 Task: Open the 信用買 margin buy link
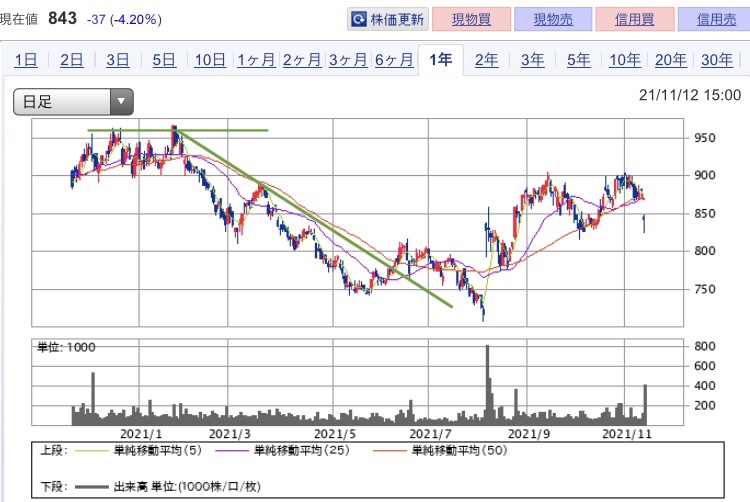[x=635, y=19]
